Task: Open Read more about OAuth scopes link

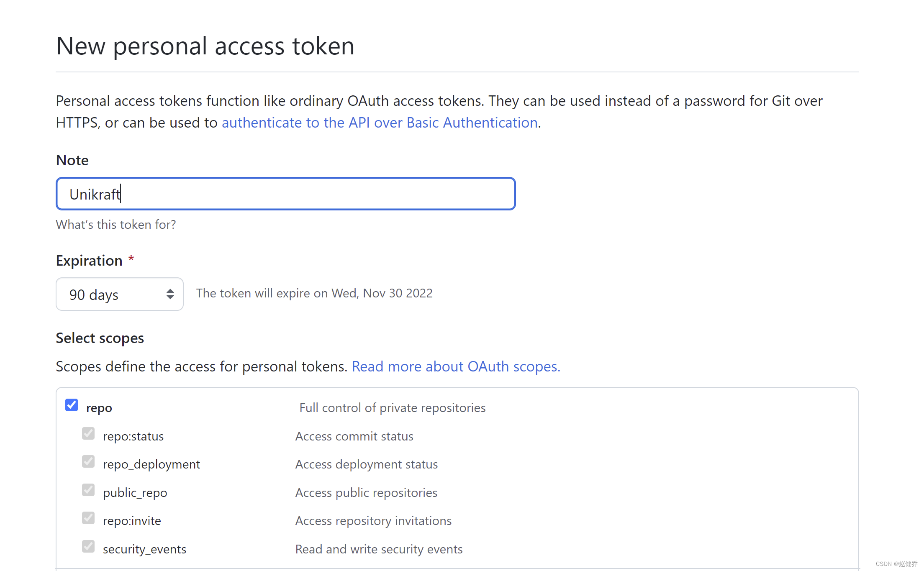Action: click(x=456, y=366)
